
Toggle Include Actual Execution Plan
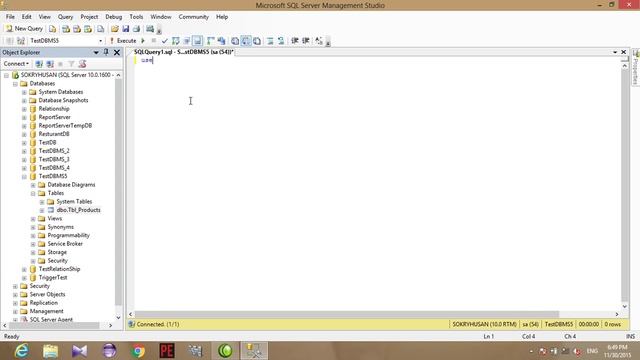pyautogui.click(x=211, y=41)
